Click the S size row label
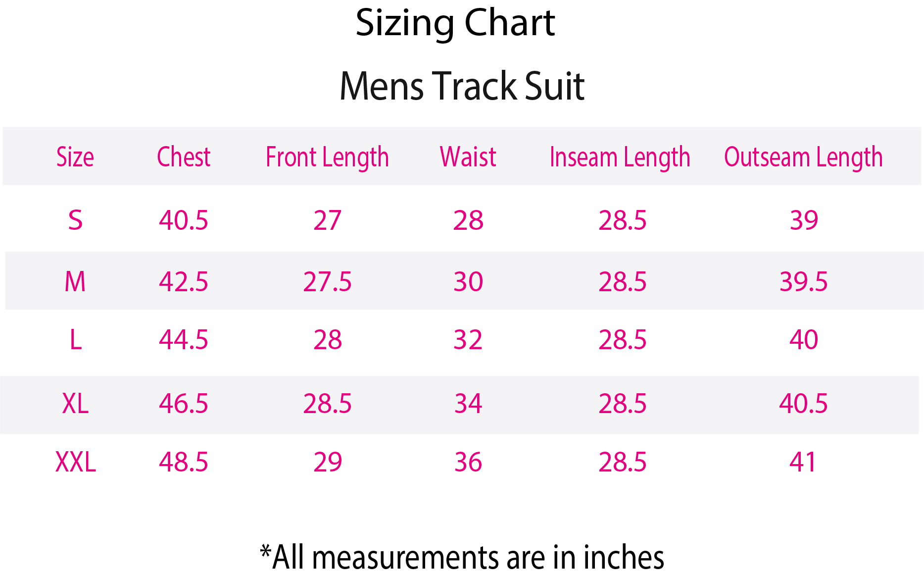This screenshot has height=578, width=924. pyautogui.click(x=75, y=220)
